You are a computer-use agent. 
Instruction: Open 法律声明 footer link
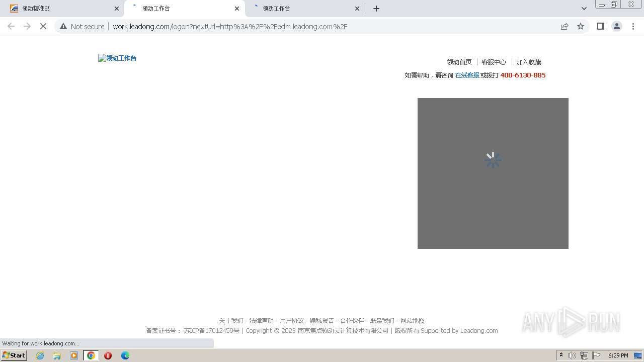[262, 321]
